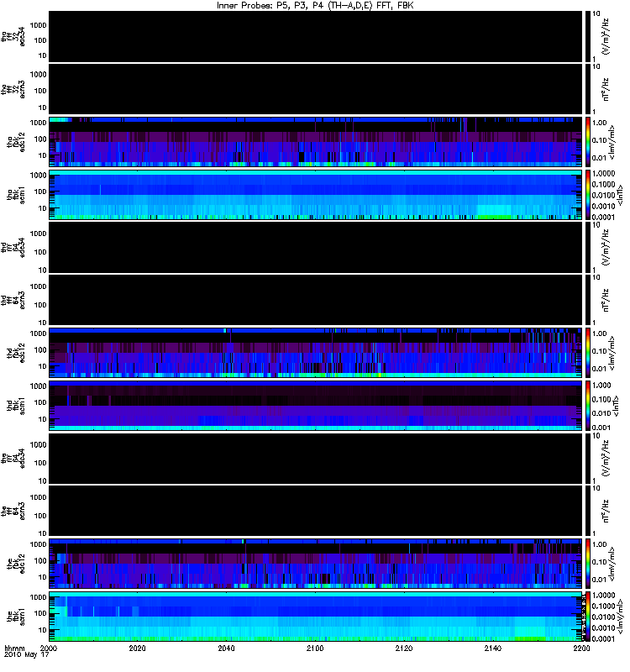Image resolution: width=630 pixels, height=672 pixels.
Task: Click the 2140 time axis tick label
Action: point(493,648)
